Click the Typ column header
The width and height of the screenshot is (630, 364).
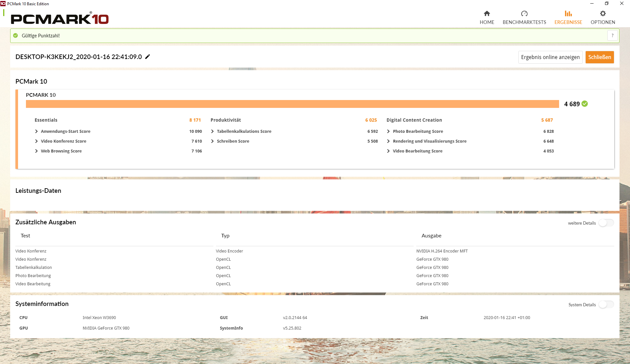tap(225, 235)
